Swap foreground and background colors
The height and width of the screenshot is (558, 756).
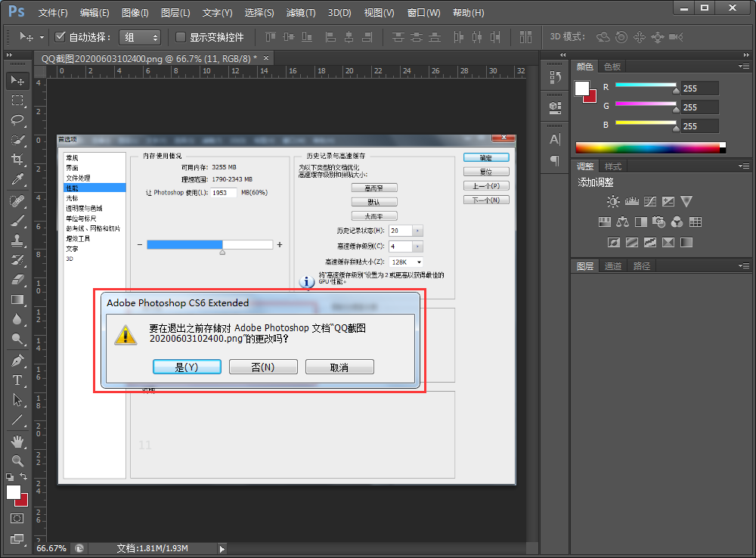(x=25, y=478)
